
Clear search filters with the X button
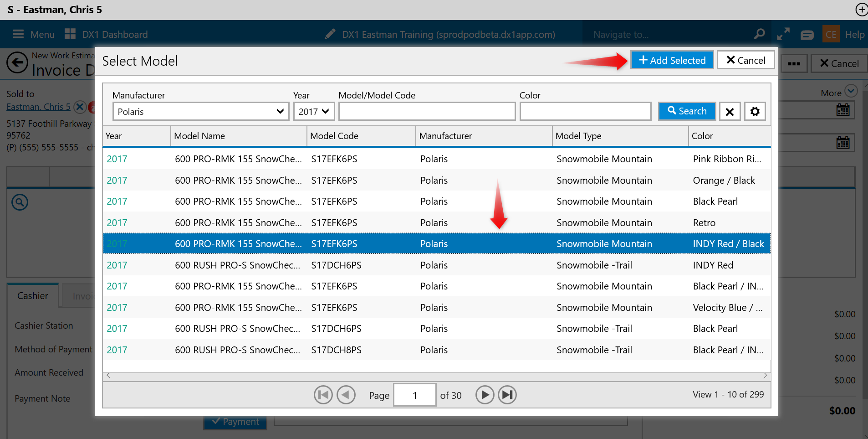730,111
